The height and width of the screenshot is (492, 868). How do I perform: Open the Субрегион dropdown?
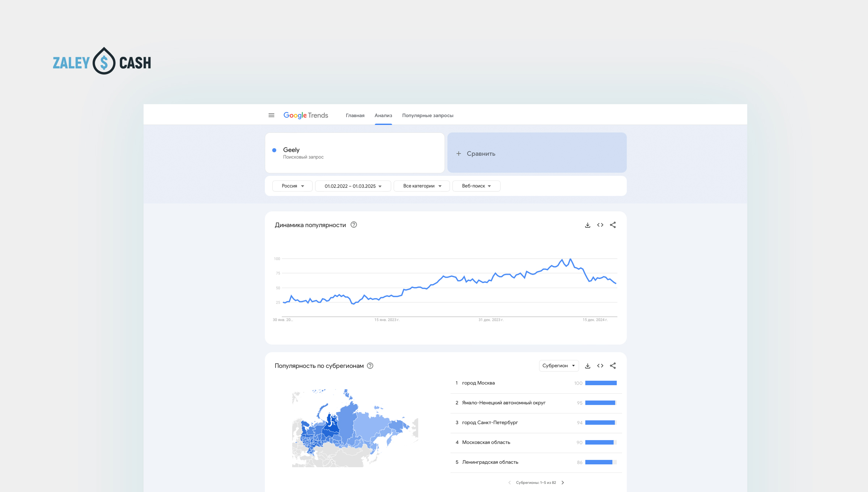(x=559, y=366)
